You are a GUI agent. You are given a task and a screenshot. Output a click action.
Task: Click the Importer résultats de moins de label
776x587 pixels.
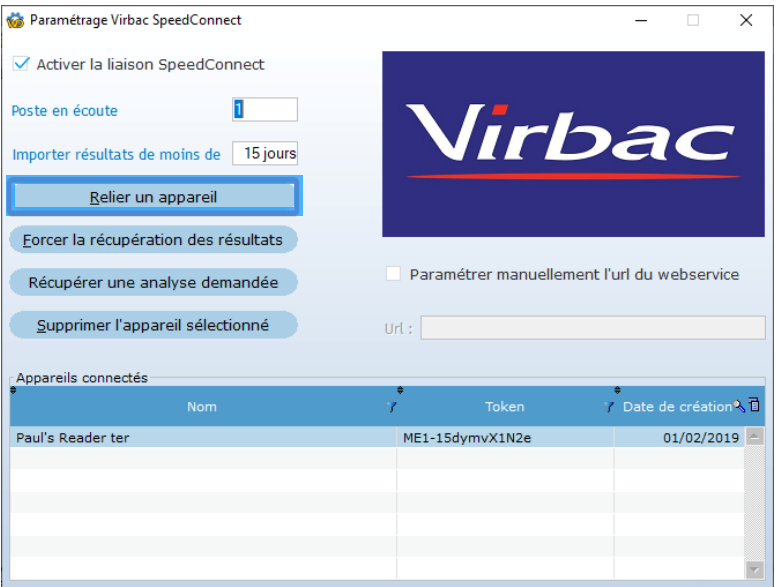[116, 154]
